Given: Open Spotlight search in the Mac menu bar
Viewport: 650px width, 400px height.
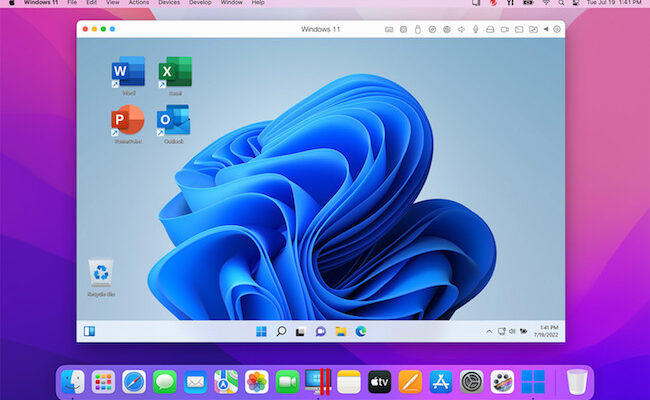Looking at the screenshot, I should click(561, 2).
